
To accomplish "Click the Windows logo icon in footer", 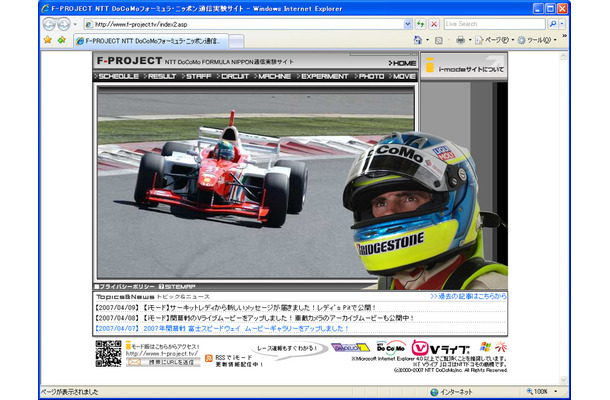I will [x=485, y=347].
